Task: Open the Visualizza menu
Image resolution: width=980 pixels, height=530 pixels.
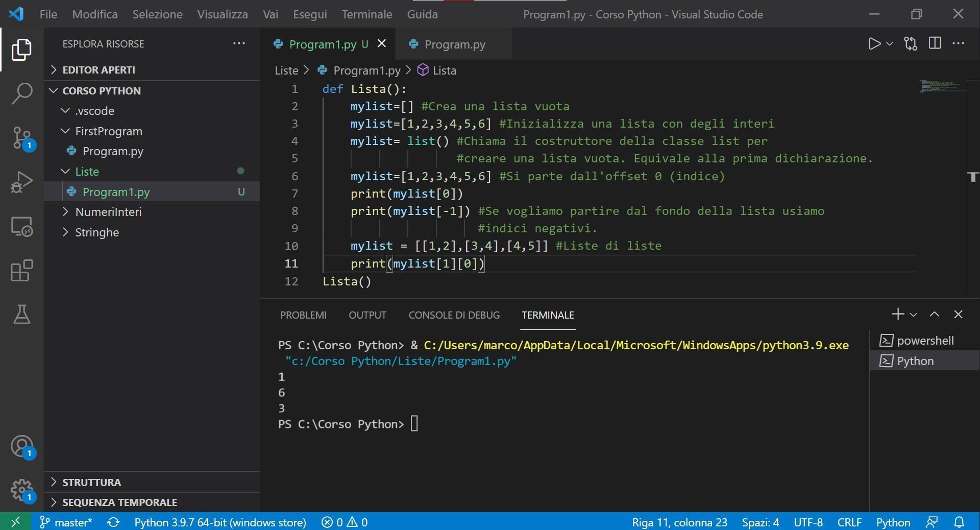Action: click(x=223, y=14)
